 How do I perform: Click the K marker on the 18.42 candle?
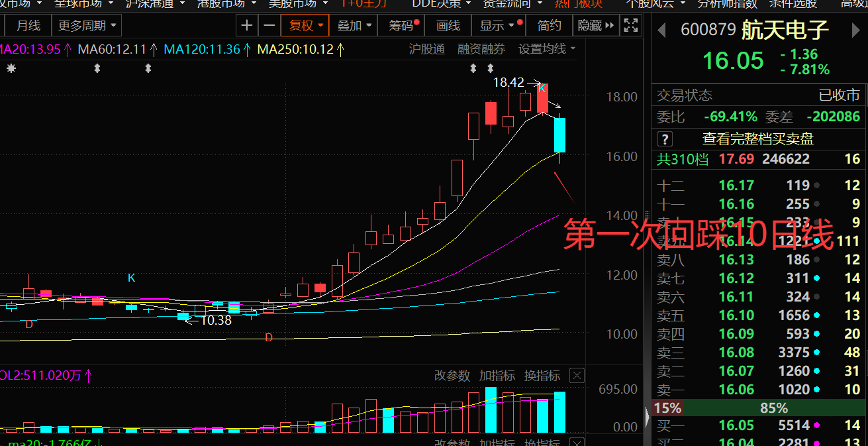[x=541, y=88]
